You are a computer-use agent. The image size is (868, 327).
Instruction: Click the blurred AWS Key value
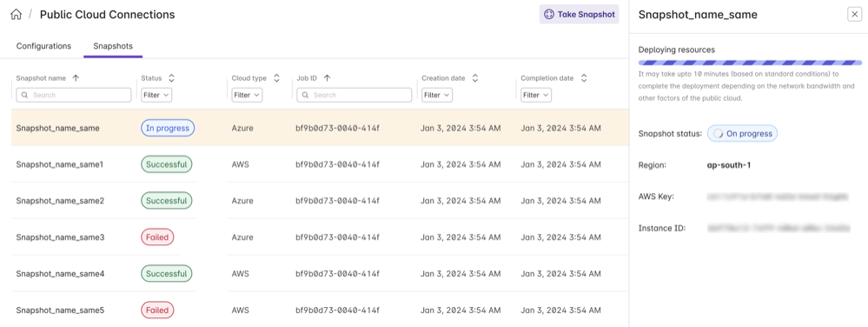(x=778, y=197)
